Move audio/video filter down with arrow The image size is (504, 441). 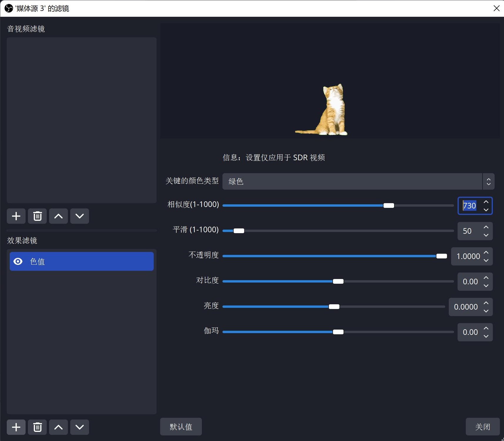tap(80, 216)
